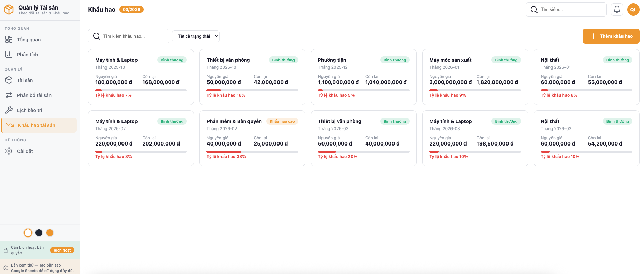This screenshot has width=644, height=274.
Task: Click the Kích hoạt license button
Action: click(62, 250)
